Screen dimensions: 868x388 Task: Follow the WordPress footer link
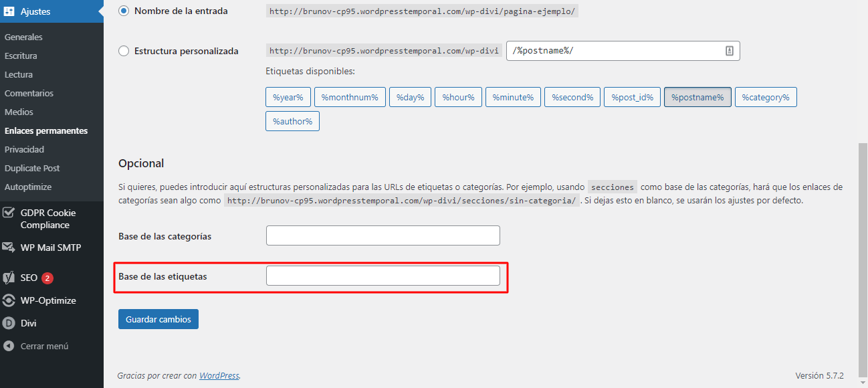point(219,376)
